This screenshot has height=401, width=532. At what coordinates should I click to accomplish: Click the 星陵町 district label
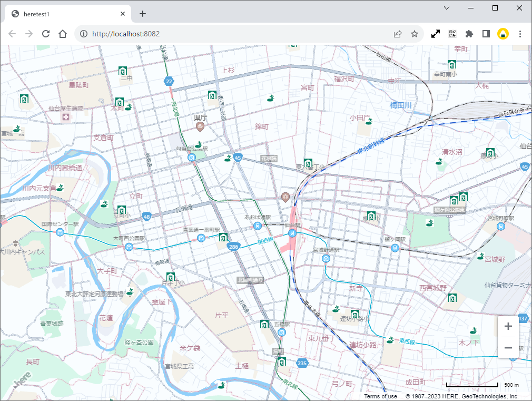[78, 85]
